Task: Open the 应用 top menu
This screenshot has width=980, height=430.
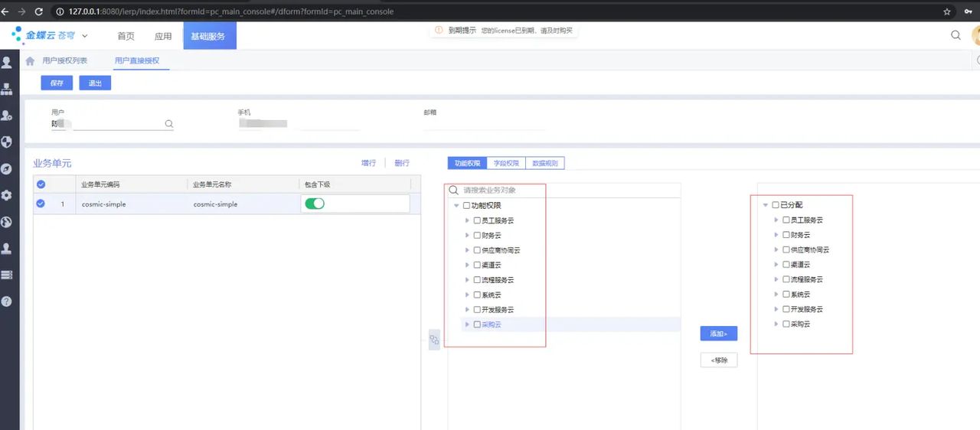Action: (163, 36)
